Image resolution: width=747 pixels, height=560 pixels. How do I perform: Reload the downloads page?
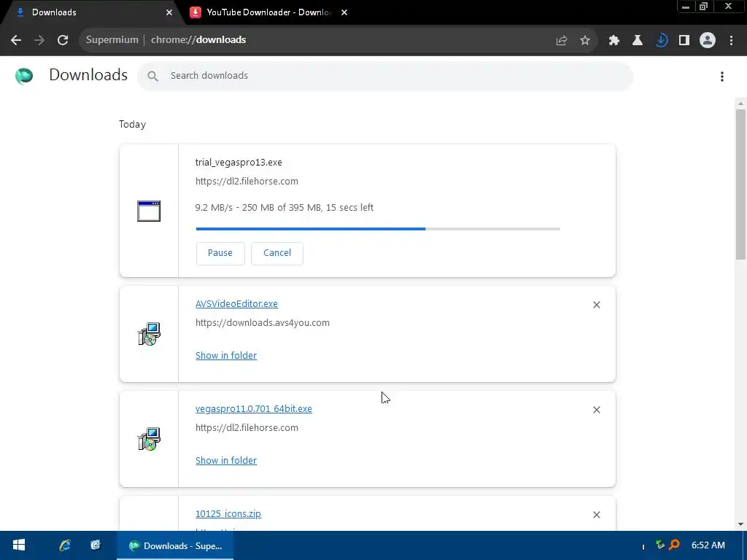(63, 40)
